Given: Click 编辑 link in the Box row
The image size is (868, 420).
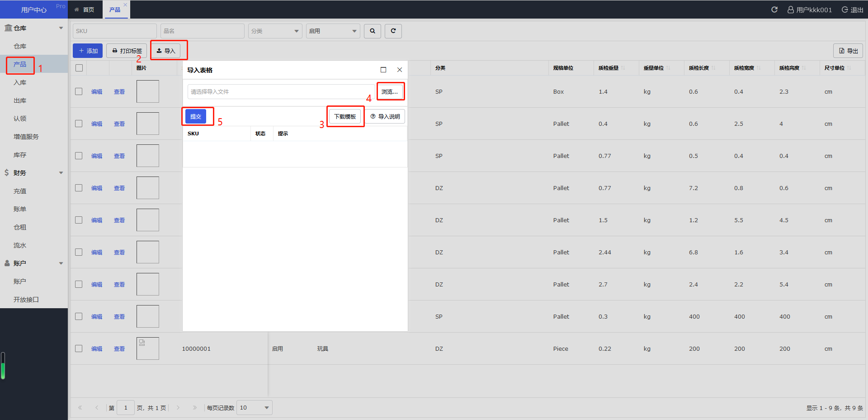Looking at the screenshot, I should pos(97,91).
